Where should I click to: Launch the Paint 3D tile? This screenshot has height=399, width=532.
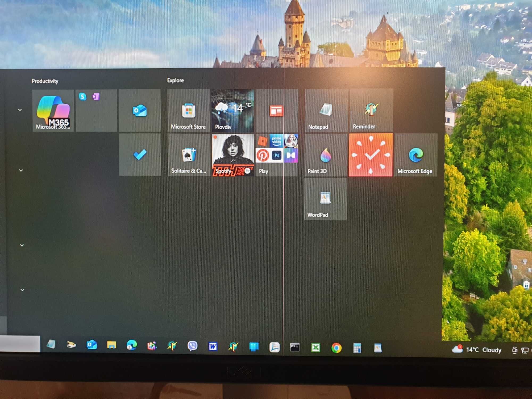click(x=326, y=155)
